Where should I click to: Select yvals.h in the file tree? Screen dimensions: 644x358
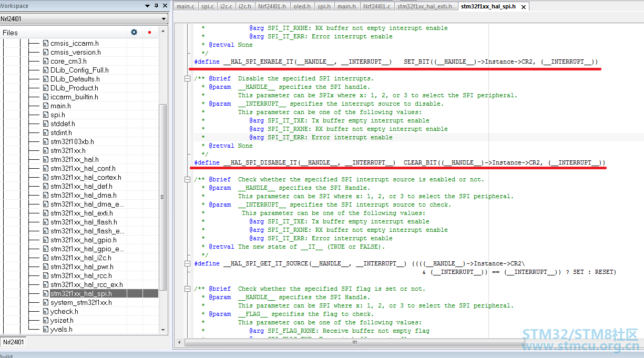(x=62, y=329)
